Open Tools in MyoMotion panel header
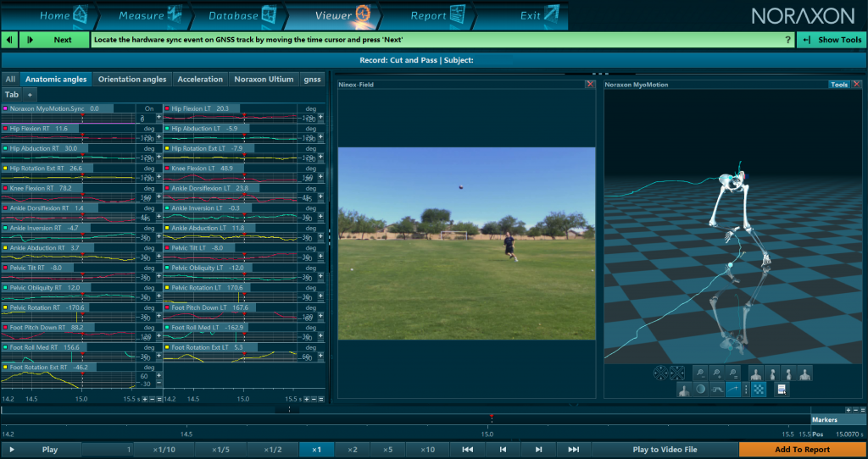This screenshot has width=868, height=459. coord(839,85)
